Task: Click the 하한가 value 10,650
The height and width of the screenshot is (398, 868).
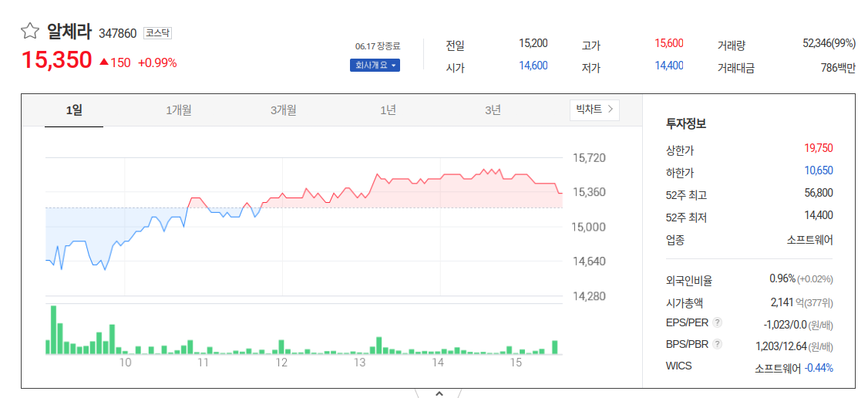Action: click(819, 170)
